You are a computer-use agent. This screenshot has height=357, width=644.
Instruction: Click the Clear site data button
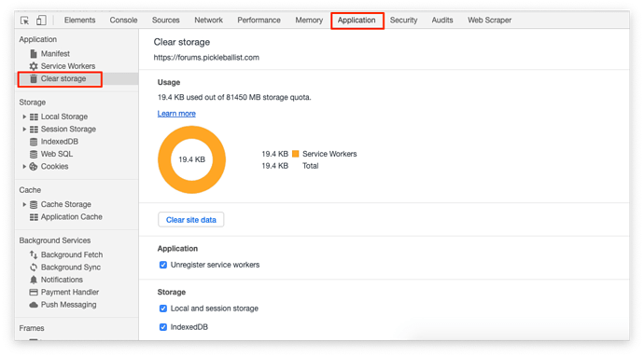(x=191, y=220)
